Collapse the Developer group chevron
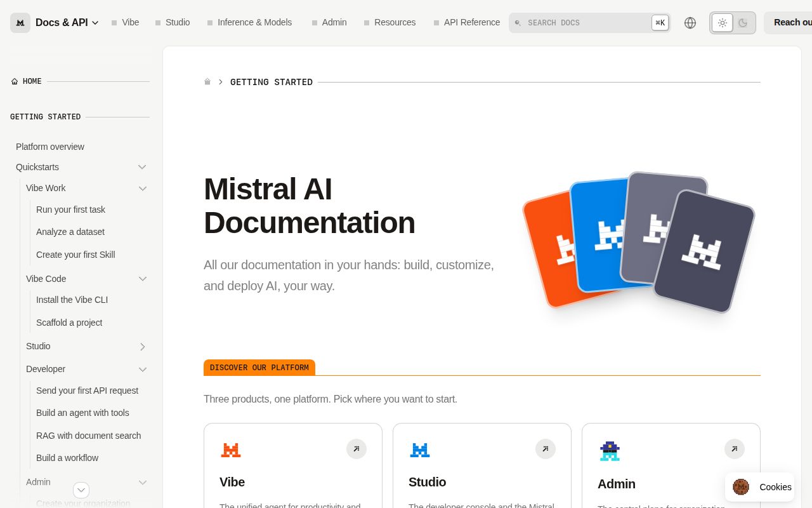 [143, 370]
